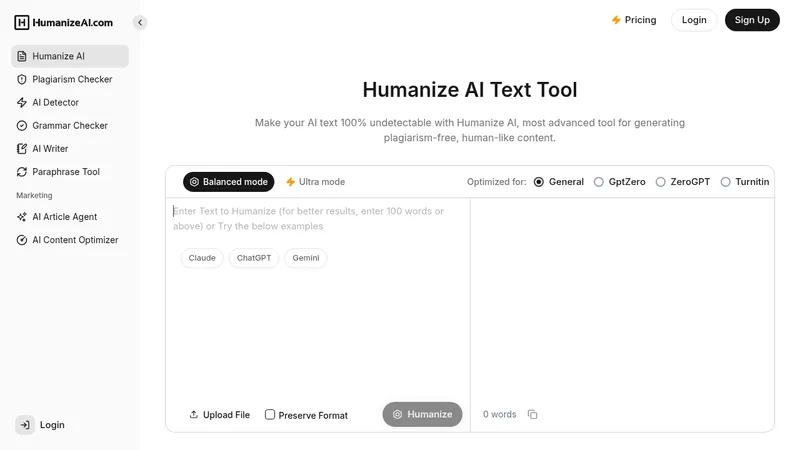Click the Pricing lightning bolt icon
Screen dimensions: 800x450
[616, 20]
